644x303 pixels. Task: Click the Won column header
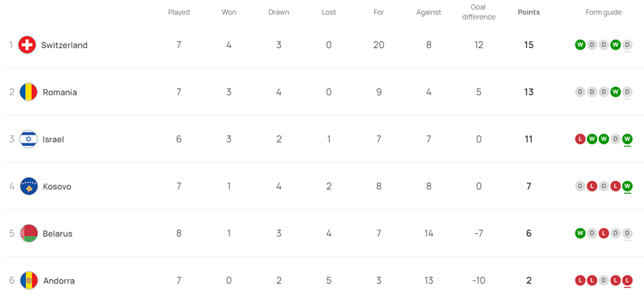tap(229, 12)
